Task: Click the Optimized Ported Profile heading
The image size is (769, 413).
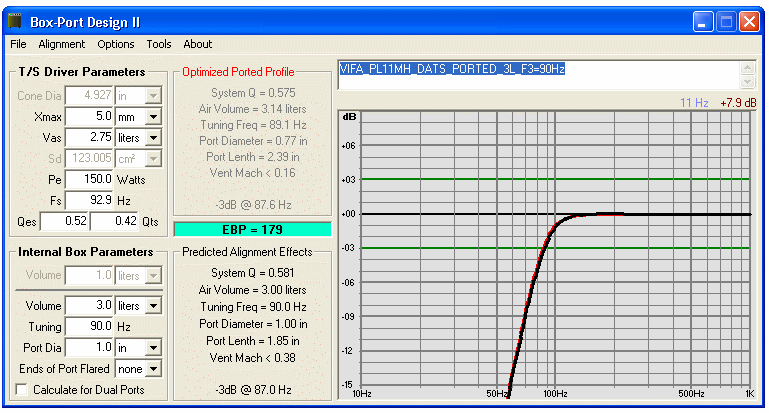Action: 238,72
